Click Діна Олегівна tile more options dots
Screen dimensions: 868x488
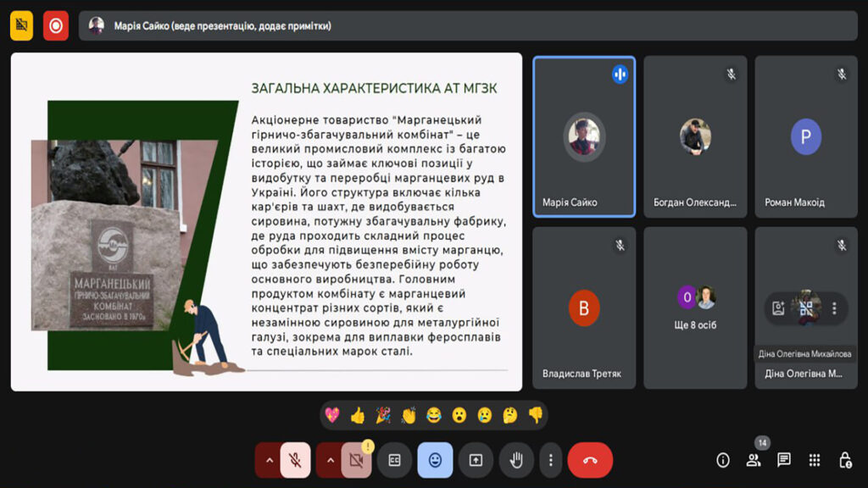pyautogui.click(x=834, y=308)
